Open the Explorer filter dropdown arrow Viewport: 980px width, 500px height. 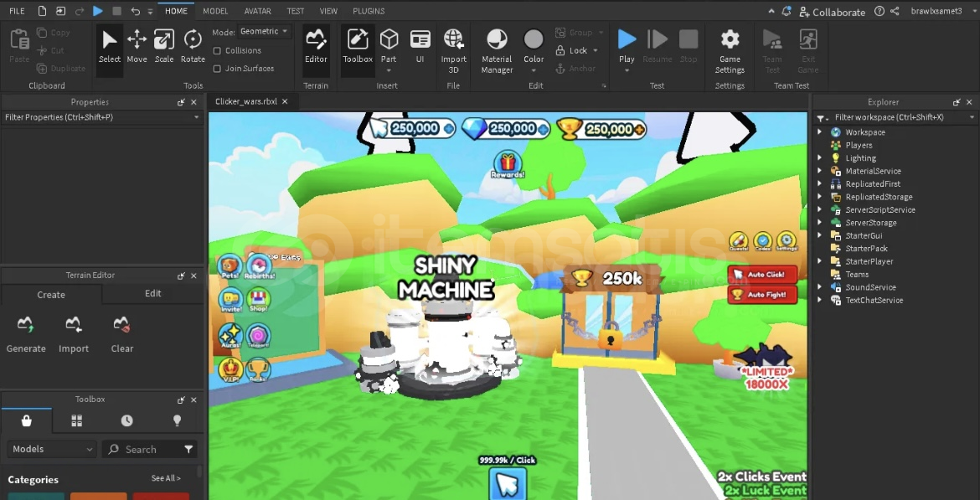[x=972, y=117]
